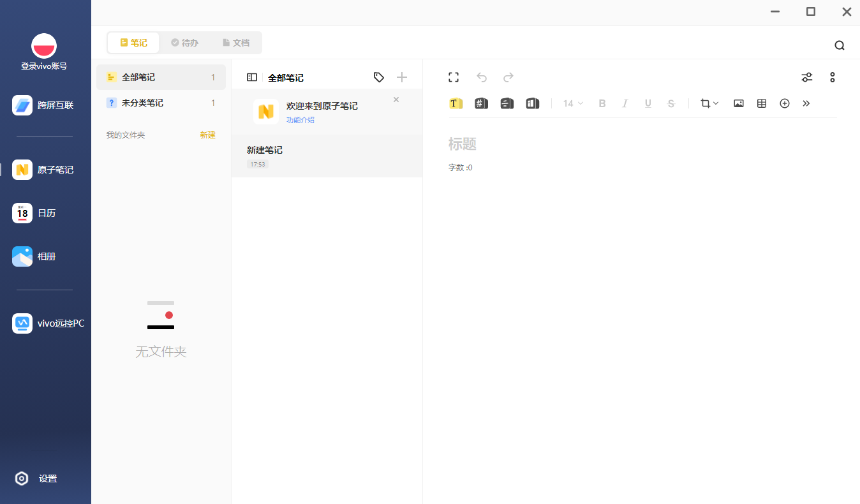Select the hash heading style icon
The image size is (860, 504).
pos(482,103)
